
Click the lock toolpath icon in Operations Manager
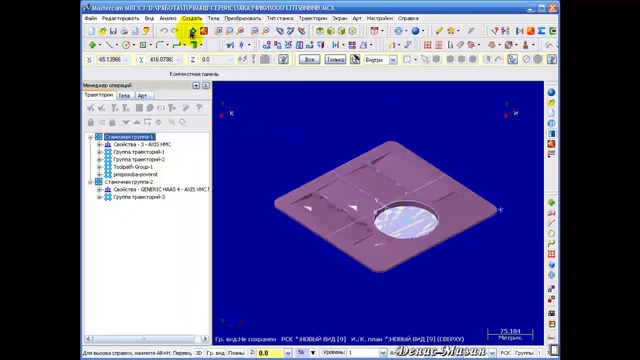click(91, 122)
